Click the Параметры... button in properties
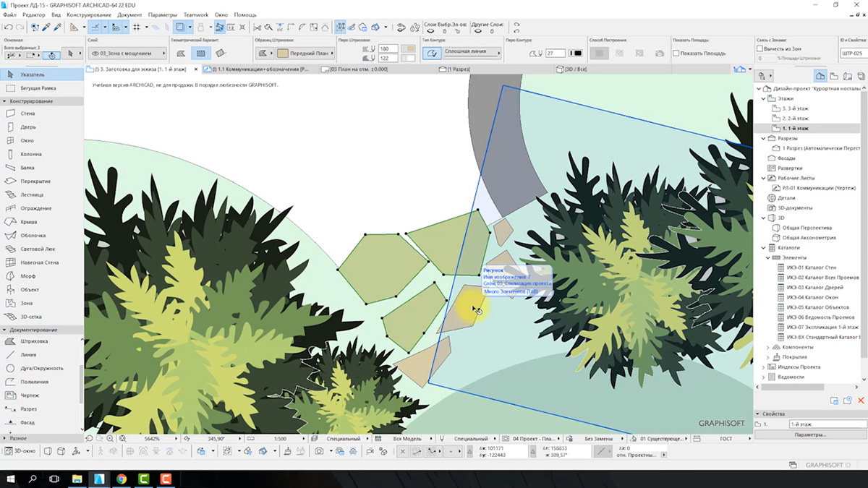Screen dimensions: 868x488 pyautogui.click(x=809, y=435)
